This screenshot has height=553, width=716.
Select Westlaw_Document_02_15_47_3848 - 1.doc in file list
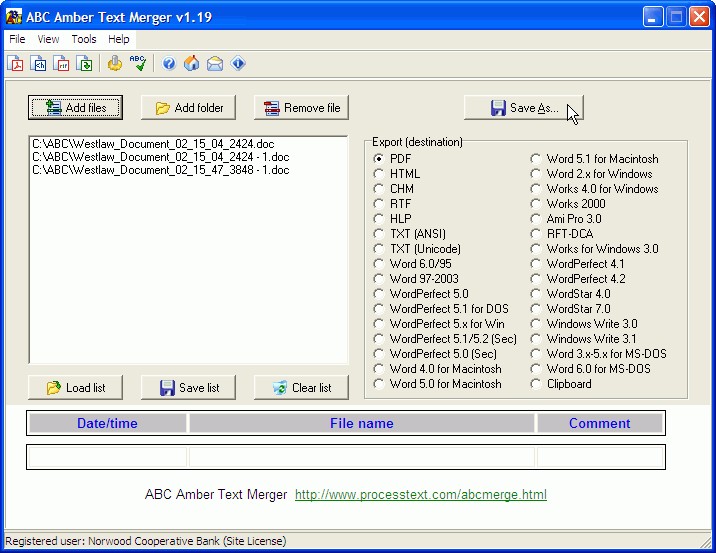[x=160, y=170]
